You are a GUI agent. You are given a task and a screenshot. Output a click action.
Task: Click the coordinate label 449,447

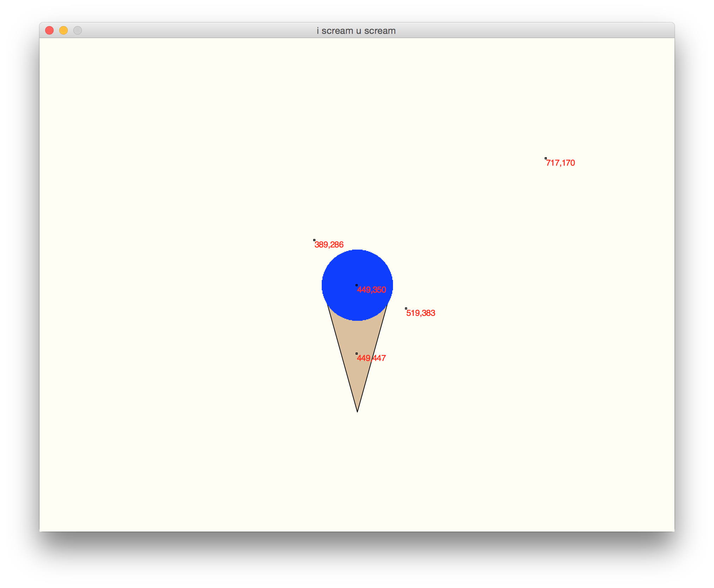(371, 358)
